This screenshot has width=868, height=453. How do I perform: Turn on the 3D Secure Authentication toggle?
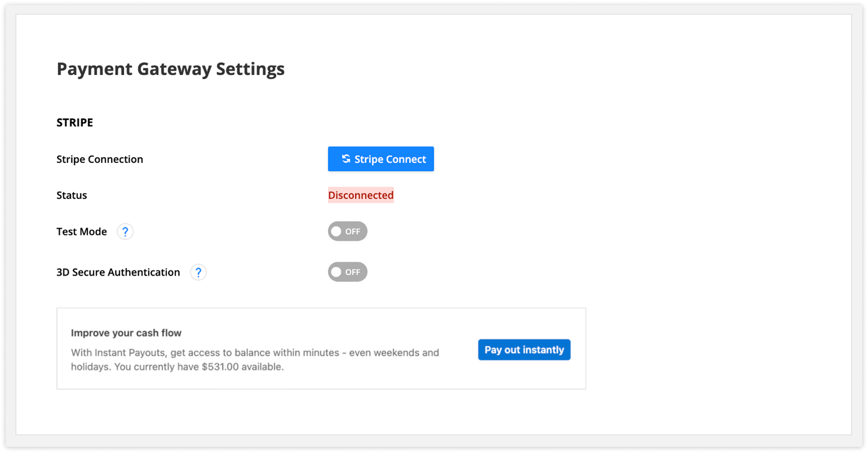click(x=348, y=272)
